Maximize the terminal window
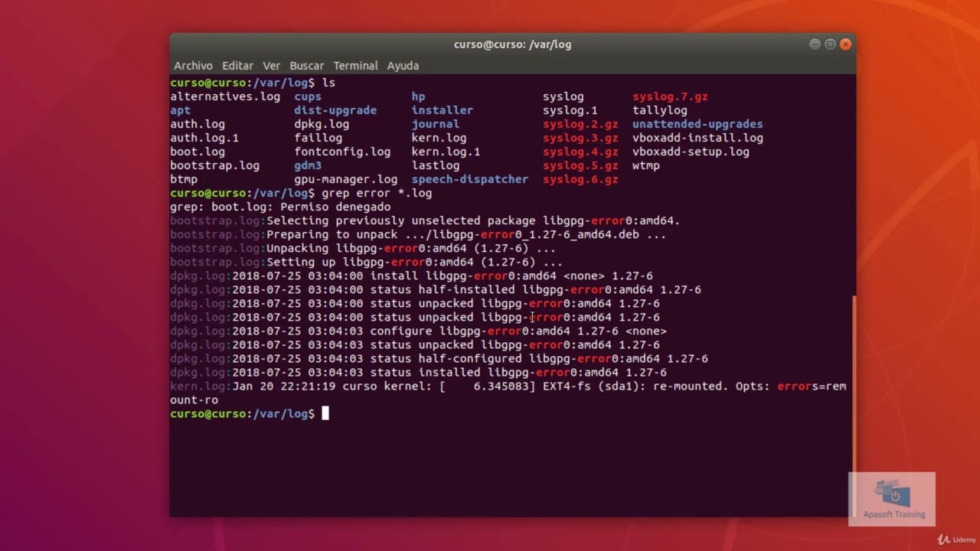The width and height of the screenshot is (980, 551). (830, 44)
